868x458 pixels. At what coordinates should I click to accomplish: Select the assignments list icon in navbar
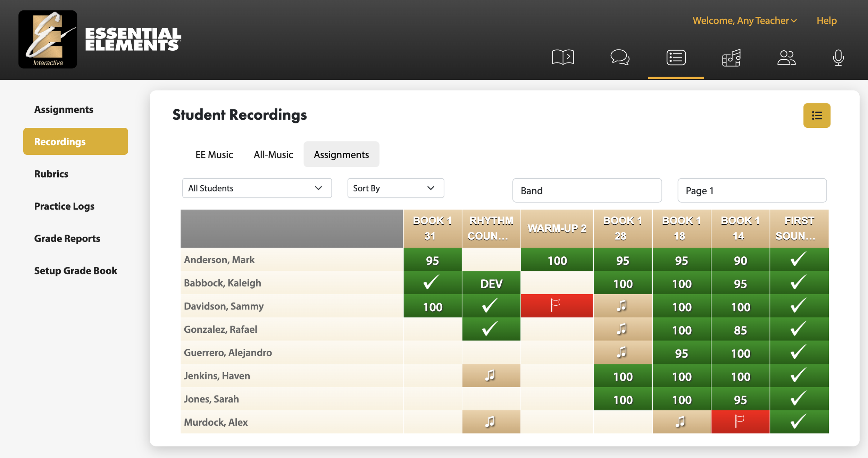[676, 57]
